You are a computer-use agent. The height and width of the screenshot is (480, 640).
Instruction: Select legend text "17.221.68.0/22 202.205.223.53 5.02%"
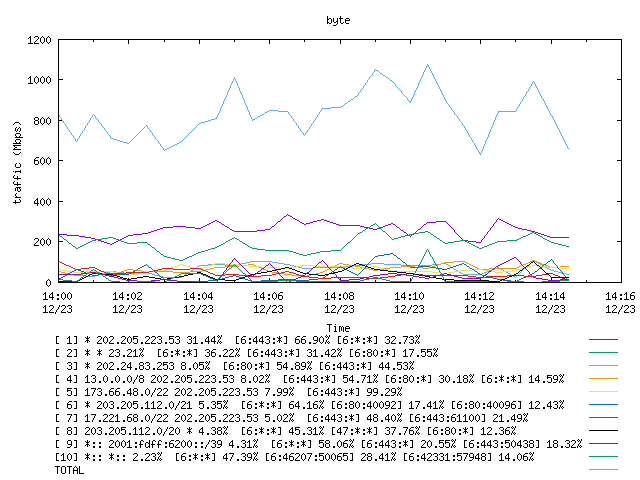[189, 418]
